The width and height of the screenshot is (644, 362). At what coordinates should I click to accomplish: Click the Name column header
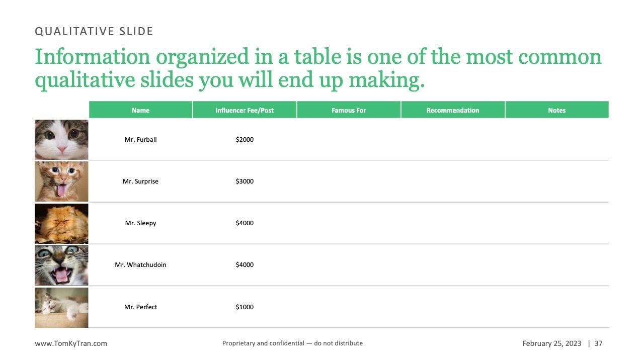click(141, 110)
